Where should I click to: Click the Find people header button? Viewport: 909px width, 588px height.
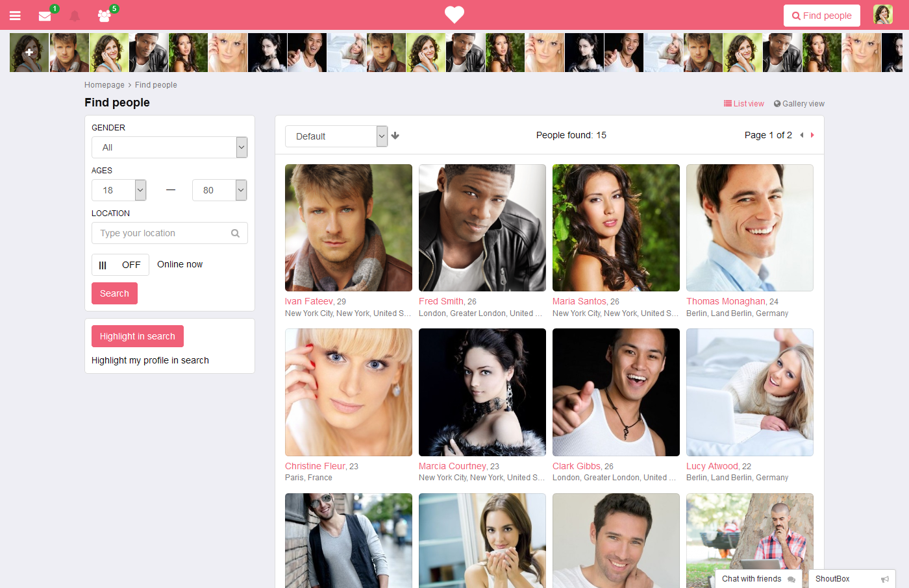click(822, 16)
